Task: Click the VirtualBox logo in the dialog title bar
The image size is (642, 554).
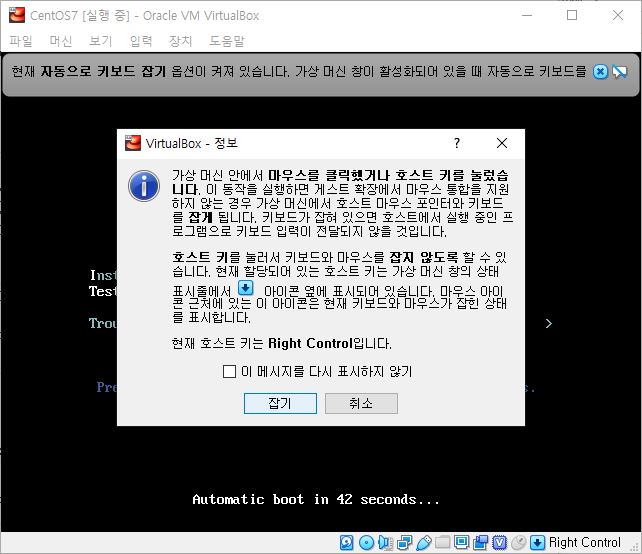Action: [133, 143]
